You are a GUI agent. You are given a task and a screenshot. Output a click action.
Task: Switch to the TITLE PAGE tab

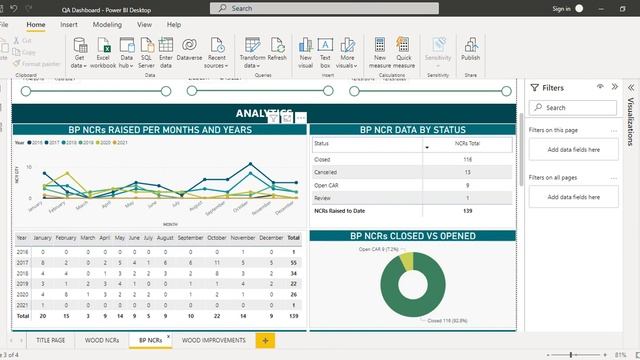51,340
